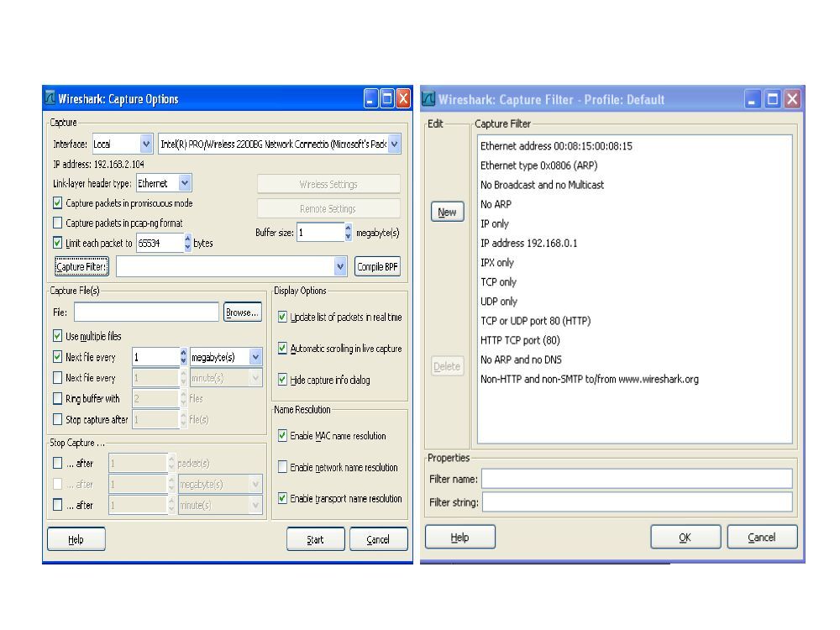Click the Filter string field
Image resolution: width=840 pixels, height=630 pixels.
637,502
